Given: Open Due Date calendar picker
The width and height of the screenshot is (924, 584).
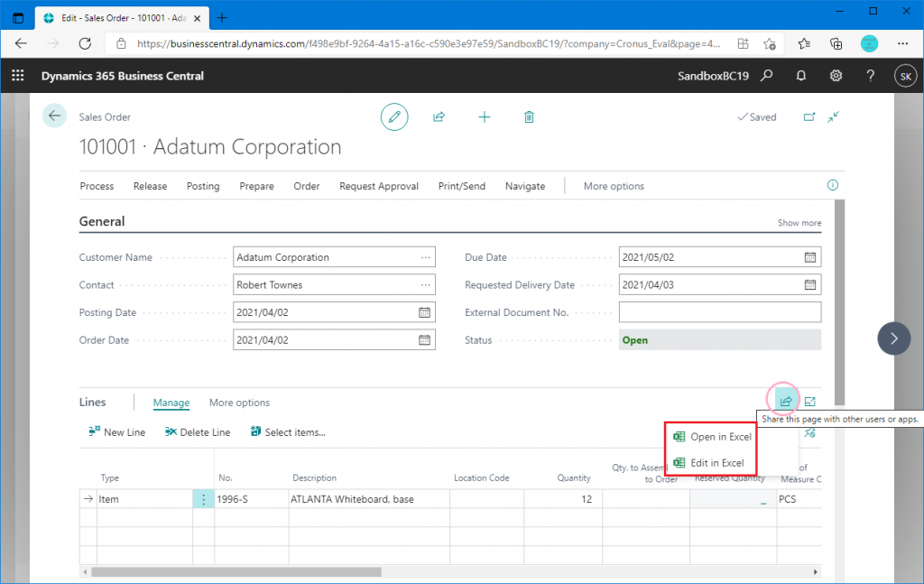Looking at the screenshot, I should (810, 257).
